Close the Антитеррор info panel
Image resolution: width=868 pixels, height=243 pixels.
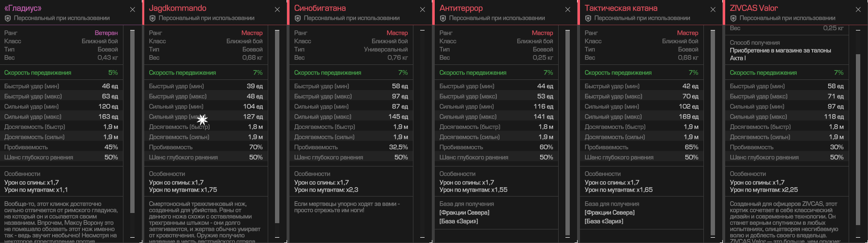[568, 10]
